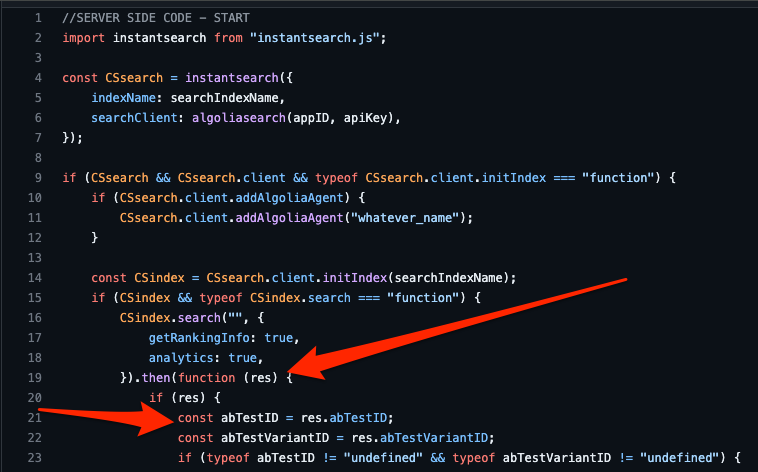The width and height of the screenshot is (758, 472).
Task: Click 'initIndex' on line 14
Action: click(x=354, y=278)
